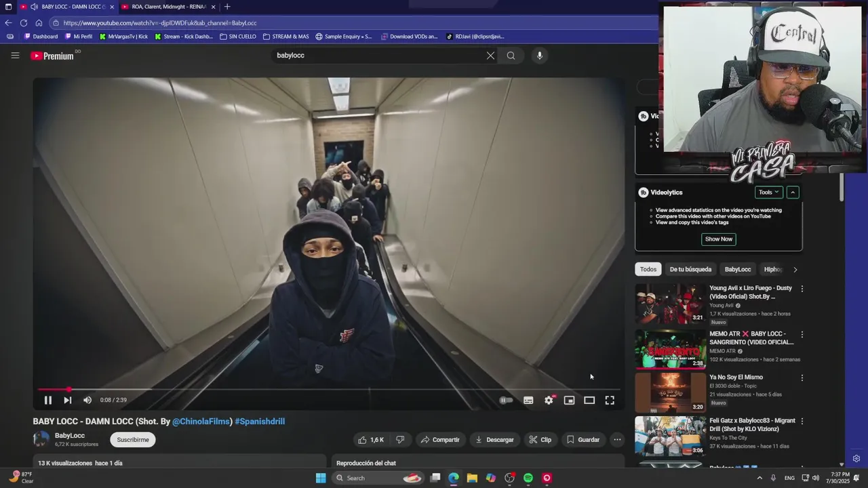The height and width of the screenshot is (488, 868).
Task: Select the Todos filter chip
Action: 648,269
